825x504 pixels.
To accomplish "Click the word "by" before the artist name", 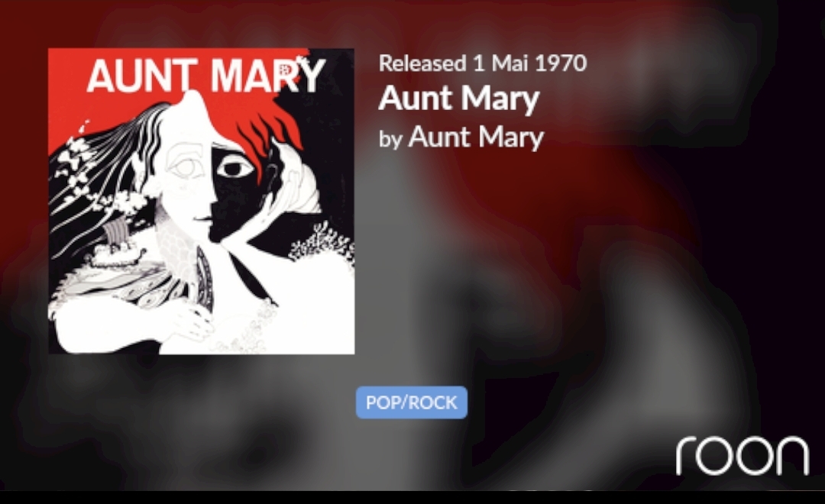I will [x=390, y=140].
